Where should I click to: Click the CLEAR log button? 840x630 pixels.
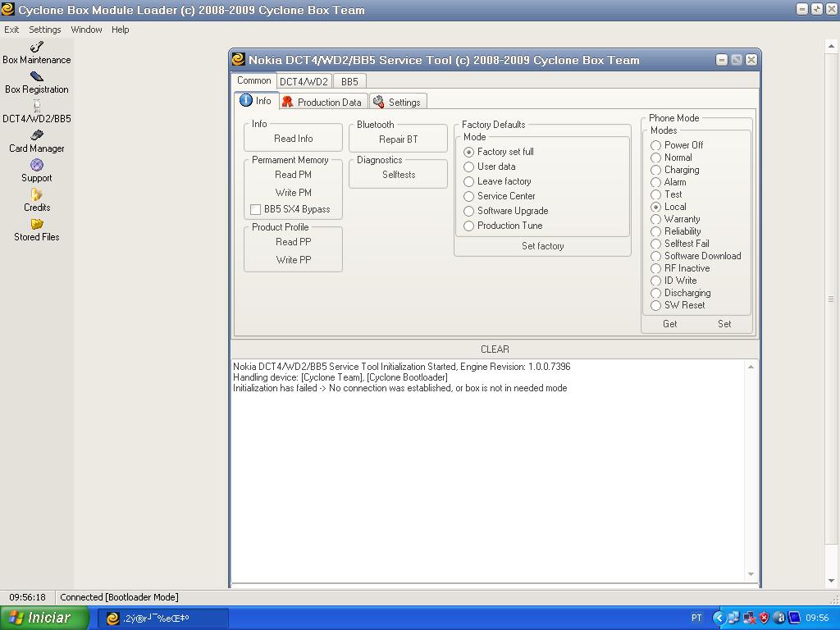[x=495, y=349]
